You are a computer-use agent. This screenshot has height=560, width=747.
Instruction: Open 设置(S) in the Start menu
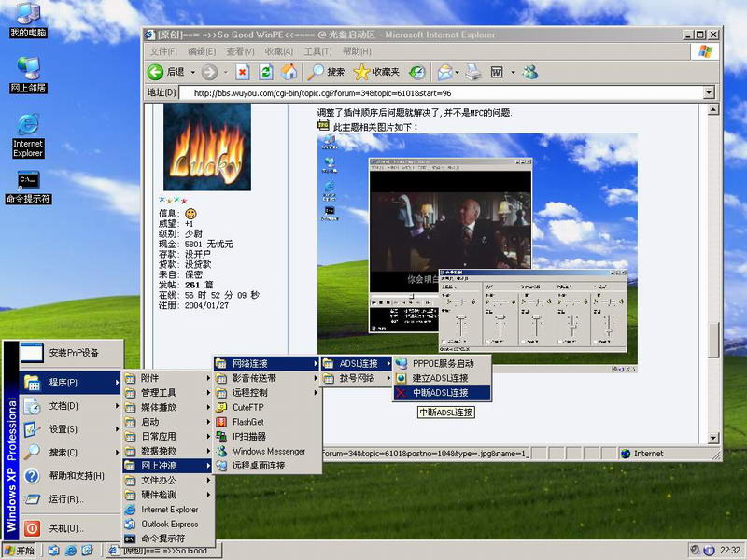(x=70, y=429)
